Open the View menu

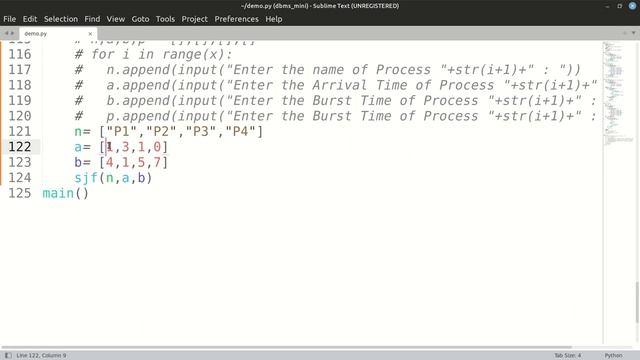coord(116,19)
